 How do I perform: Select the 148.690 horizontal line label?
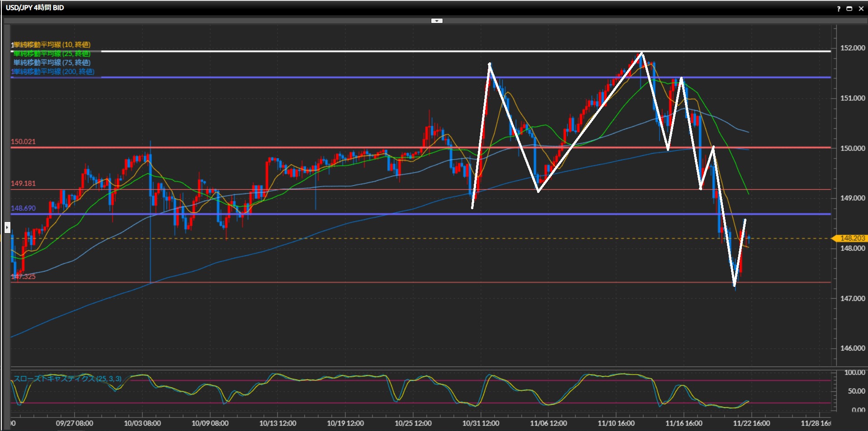(23, 208)
